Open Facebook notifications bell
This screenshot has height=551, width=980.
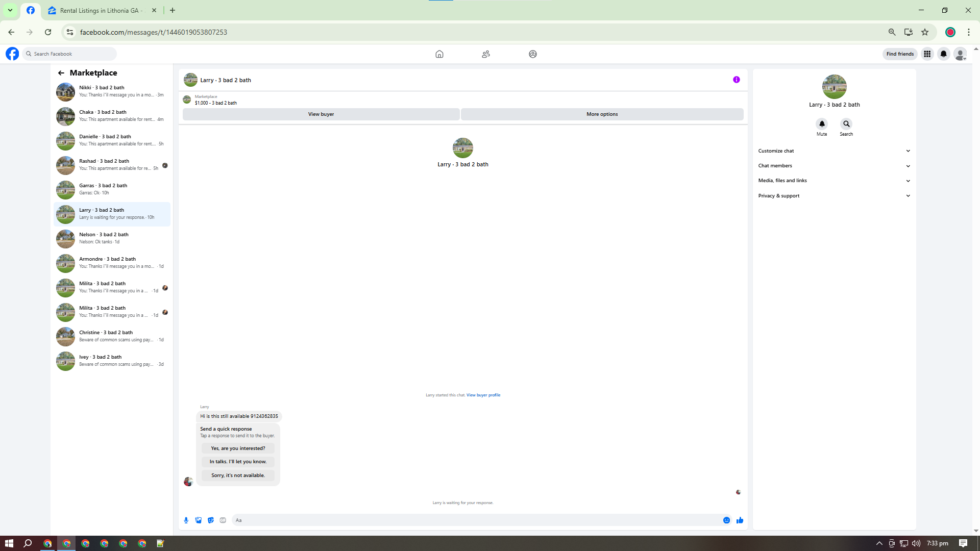[x=944, y=54]
